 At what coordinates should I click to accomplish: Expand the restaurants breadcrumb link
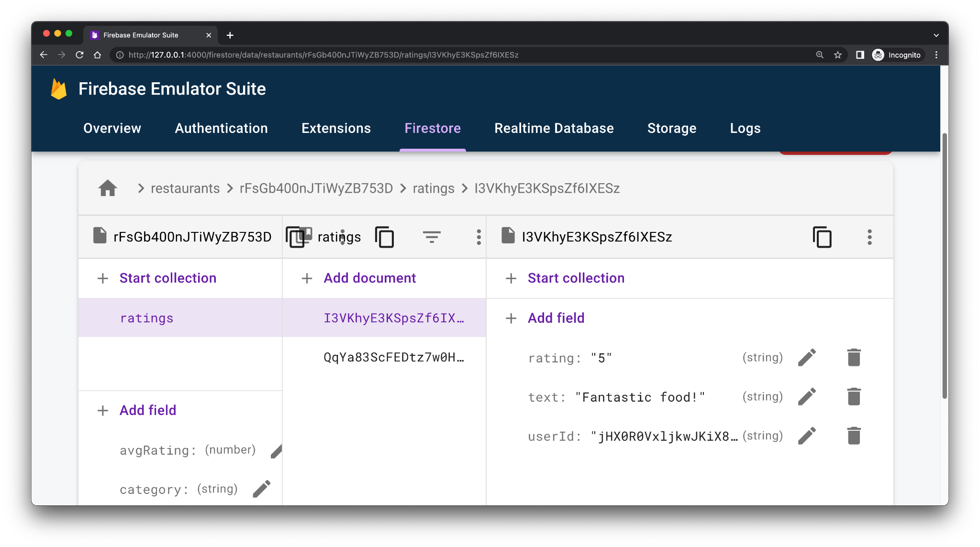click(x=186, y=188)
